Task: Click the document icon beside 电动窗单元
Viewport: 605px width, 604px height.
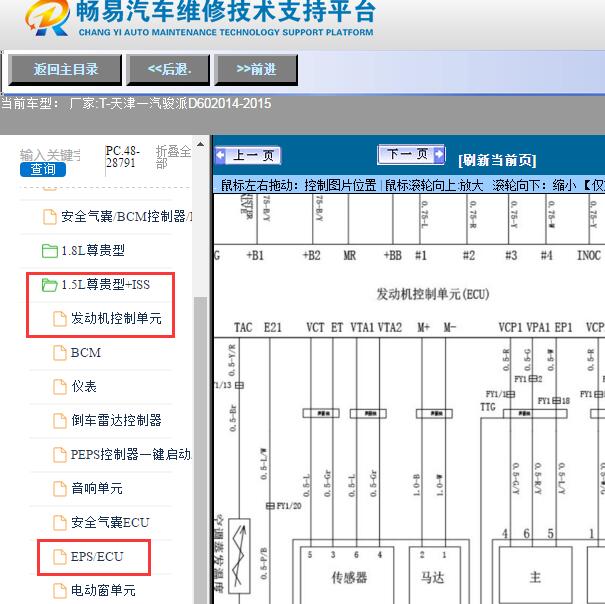Action: click(x=60, y=590)
